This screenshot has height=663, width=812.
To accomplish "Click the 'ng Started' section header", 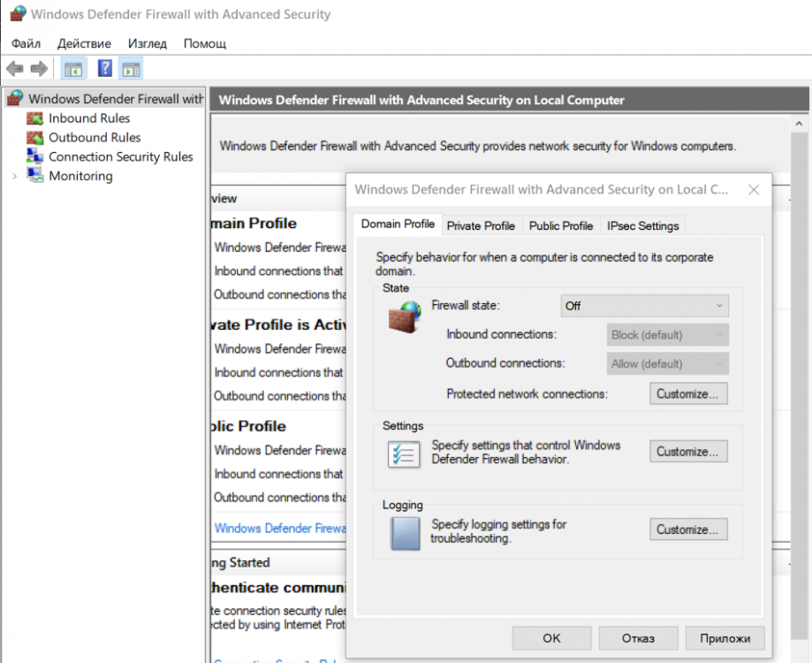I will (x=241, y=562).
